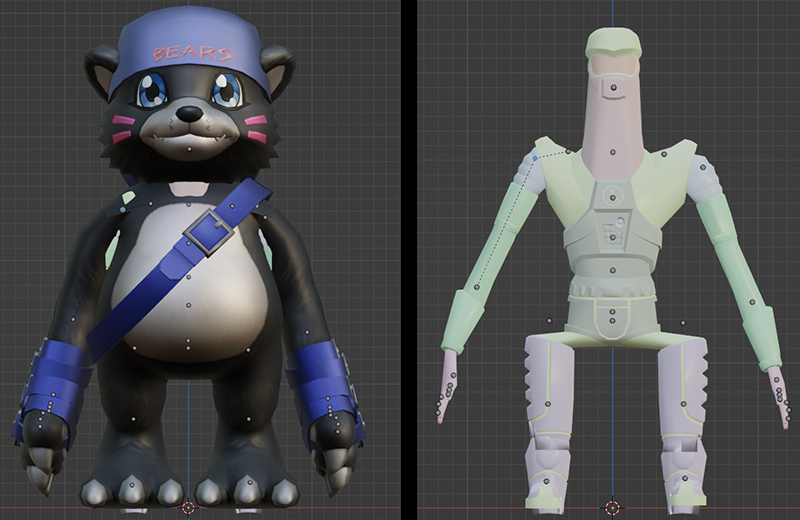800x520 pixels.
Task: Select the bone point under the bear's mouth
Action: tap(189, 150)
